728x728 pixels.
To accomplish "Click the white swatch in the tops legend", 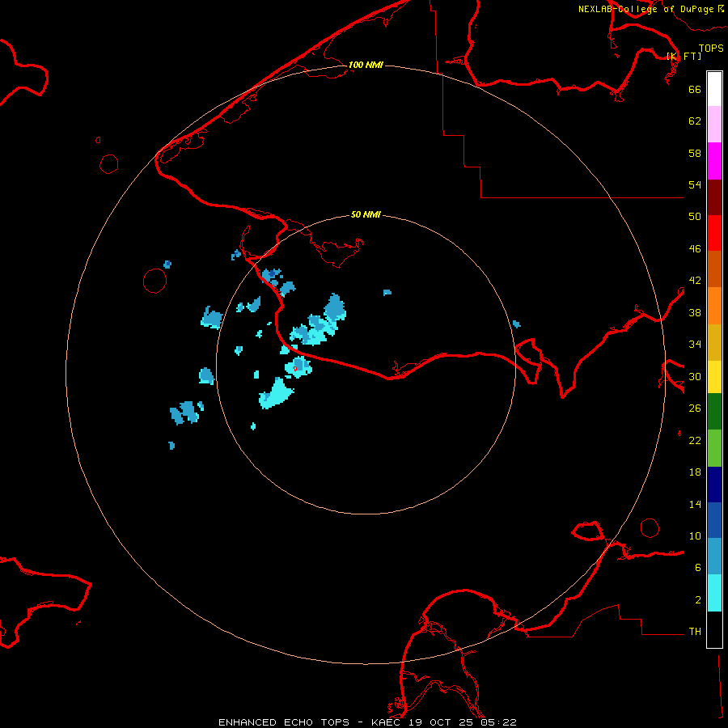I will 714,89.
